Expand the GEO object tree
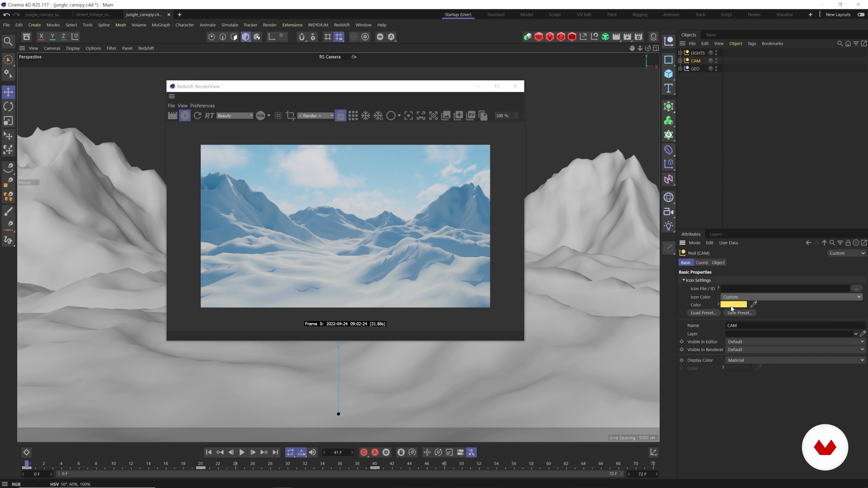The height and width of the screenshot is (488, 868). tap(680, 68)
